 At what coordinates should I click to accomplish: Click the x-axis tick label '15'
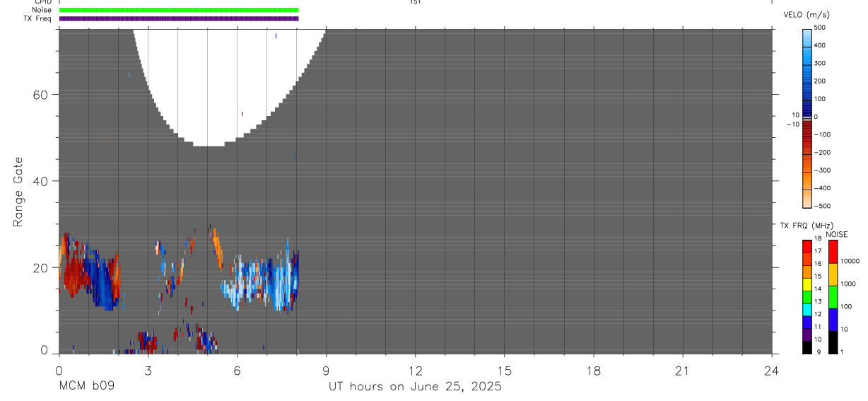[x=504, y=370]
